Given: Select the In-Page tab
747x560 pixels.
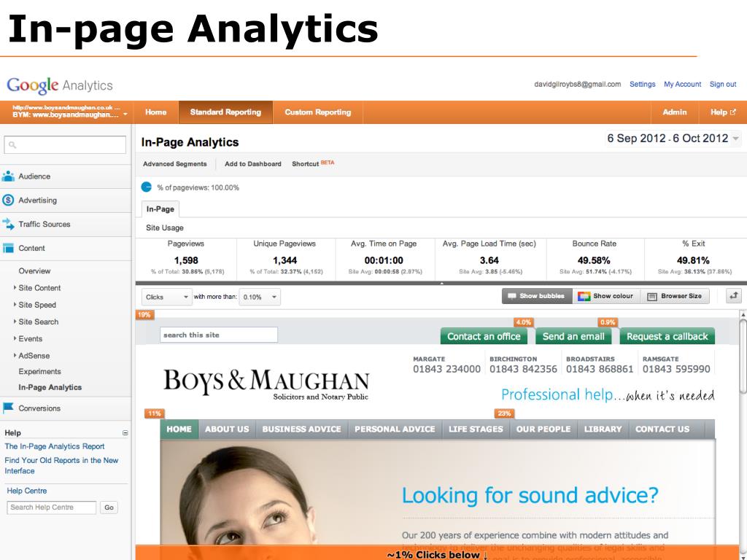Looking at the screenshot, I should tap(160, 209).
